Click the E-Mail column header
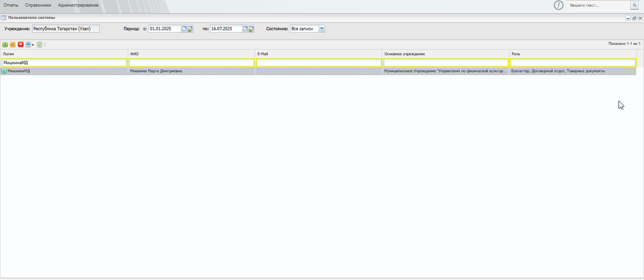 [319, 54]
